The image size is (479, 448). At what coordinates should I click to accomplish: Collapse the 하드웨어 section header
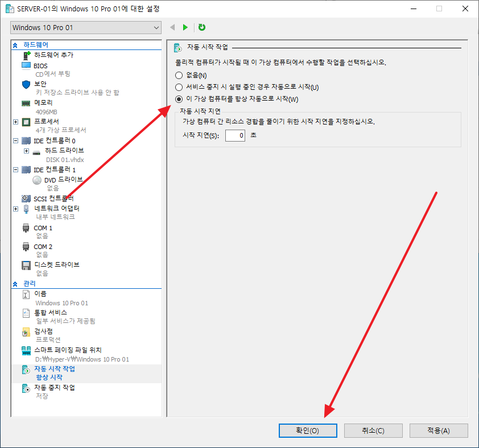pyautogui.click(x=15, y=45)
